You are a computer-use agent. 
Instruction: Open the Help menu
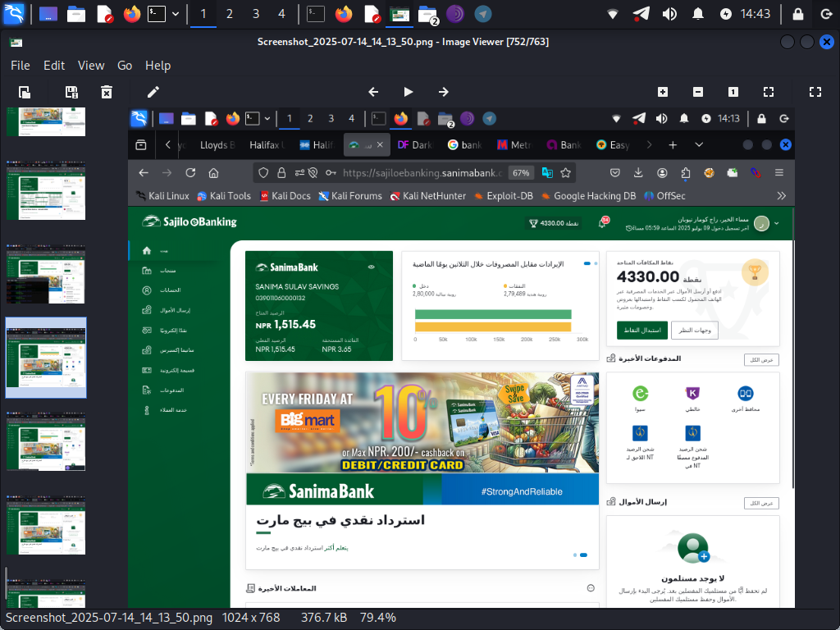158,66
